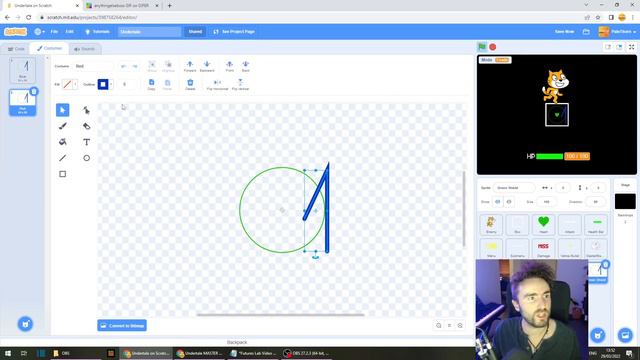Open My Stuff folder icon
This screenshot has width=640, height=360.
coord(586,31)
